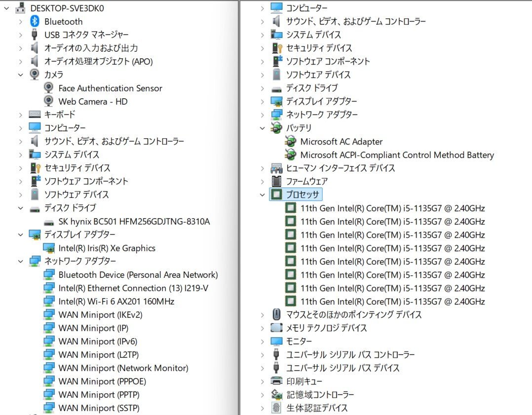
Task: Click the メモリ テクノロジ デバイス icon
Action: (x=276, y=328)
